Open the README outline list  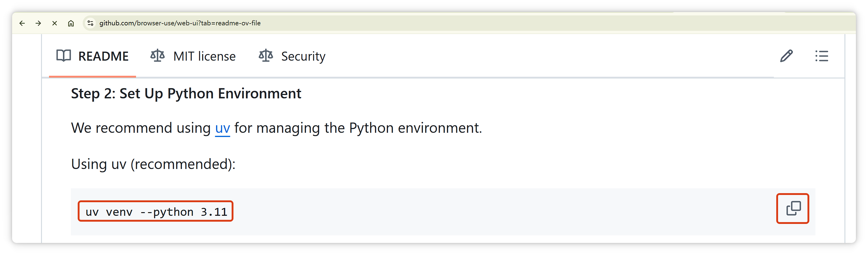pyautogui.click(x=822, y=56)
